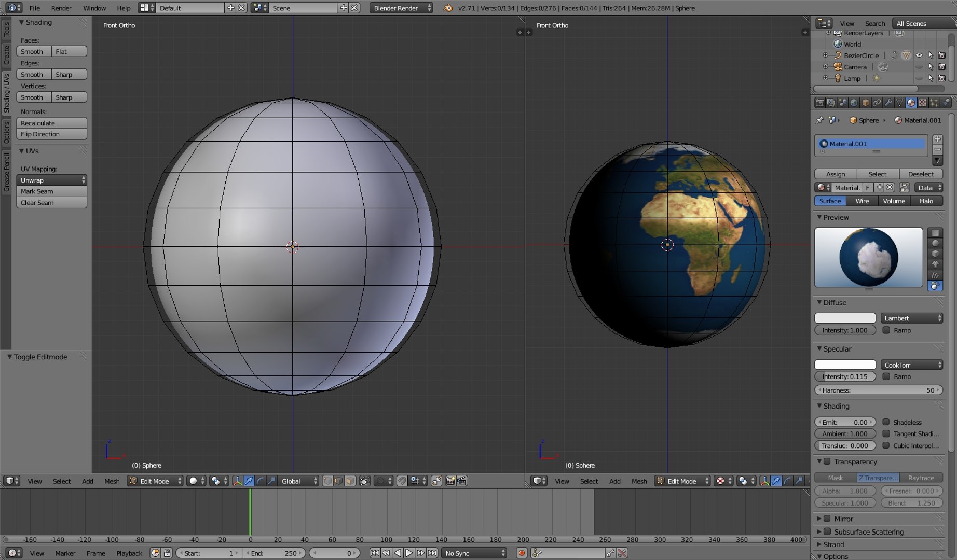This screenshot has height=560, width=957.
Task: Open the Physics properties tab
Action: 945,103
